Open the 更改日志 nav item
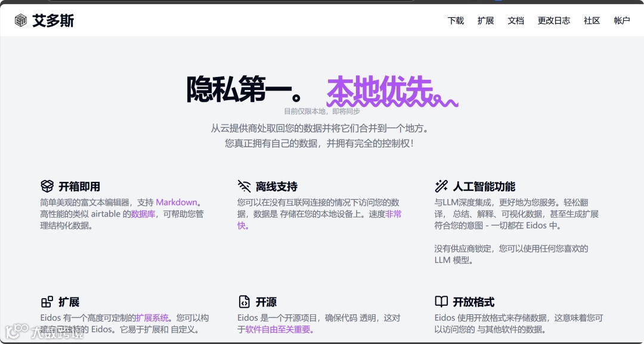The width and height of the screenshot is (644, 344). point(553,20)
